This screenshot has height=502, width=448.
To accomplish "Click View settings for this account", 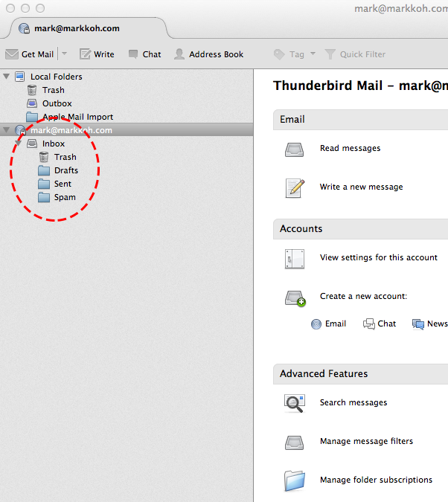I will (x=378, y=257).
